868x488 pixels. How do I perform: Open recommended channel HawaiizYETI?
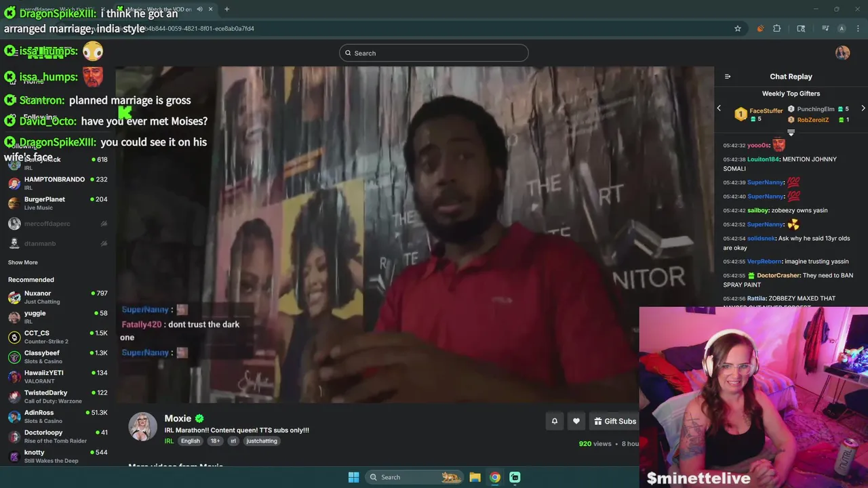[x=58, y=376]
